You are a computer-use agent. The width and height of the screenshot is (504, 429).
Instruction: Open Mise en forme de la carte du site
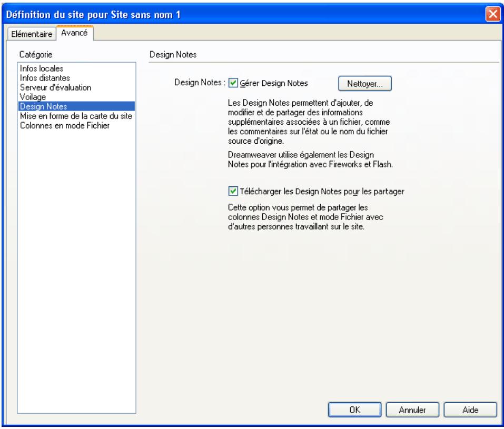click(x=76, y=116)
